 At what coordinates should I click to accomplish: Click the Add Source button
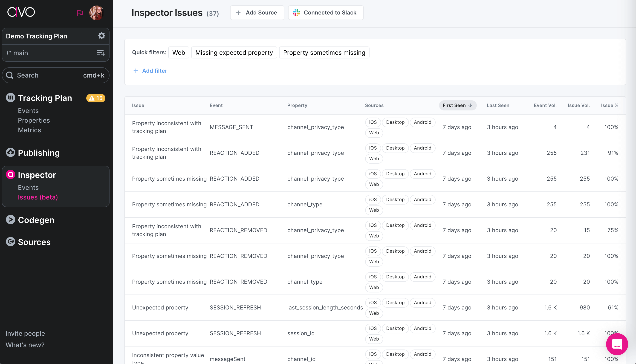pos(257,12)
